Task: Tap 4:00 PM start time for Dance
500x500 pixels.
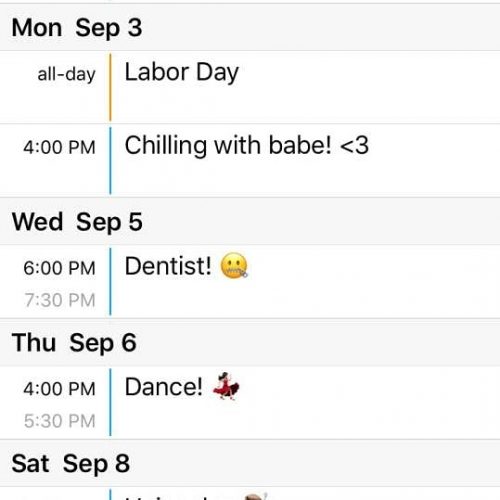Action: 59,389
